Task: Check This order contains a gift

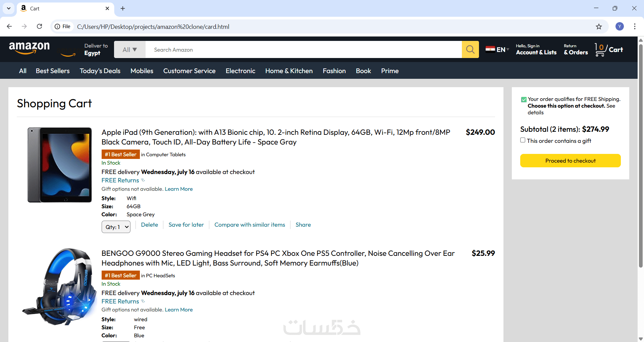Action: (523, 140)
